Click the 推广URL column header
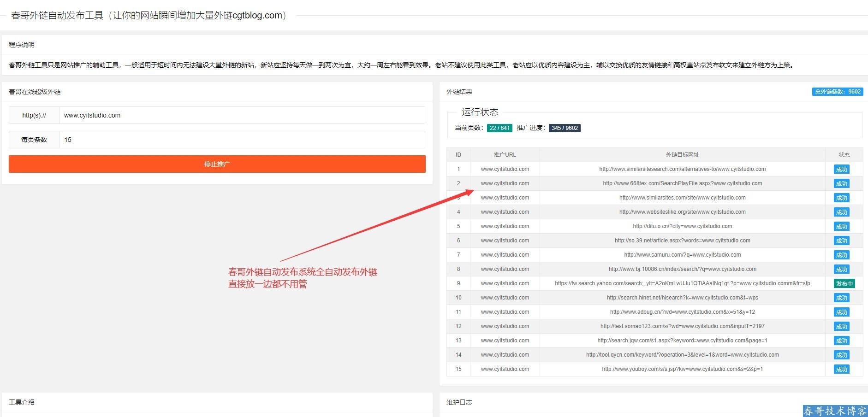 [505, 155]
